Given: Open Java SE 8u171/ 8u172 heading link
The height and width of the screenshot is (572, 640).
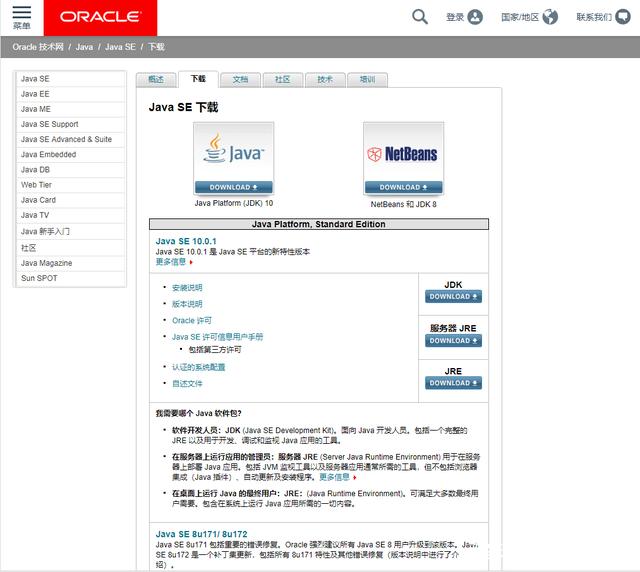Looking at the screenshot, I should 201,534.
